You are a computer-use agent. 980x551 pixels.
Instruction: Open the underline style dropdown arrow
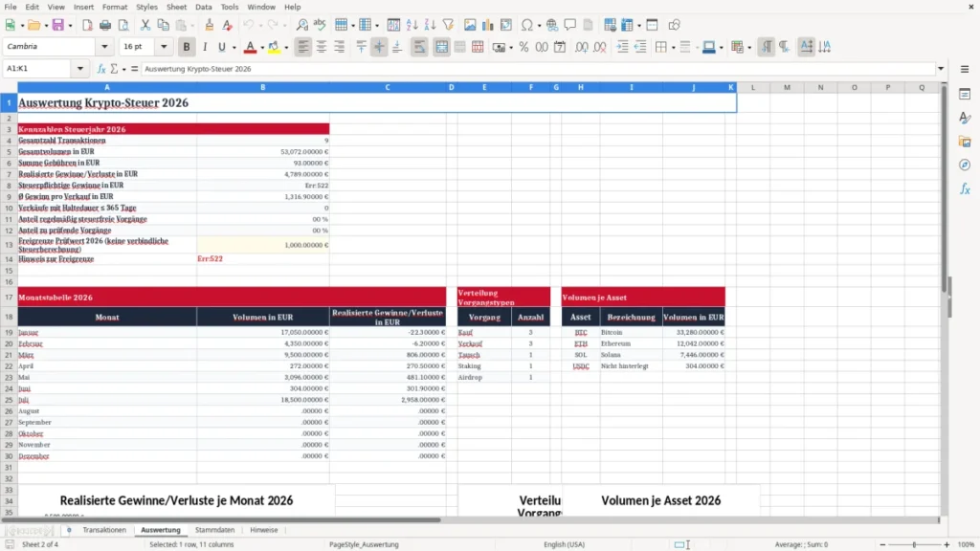[234, 48]
